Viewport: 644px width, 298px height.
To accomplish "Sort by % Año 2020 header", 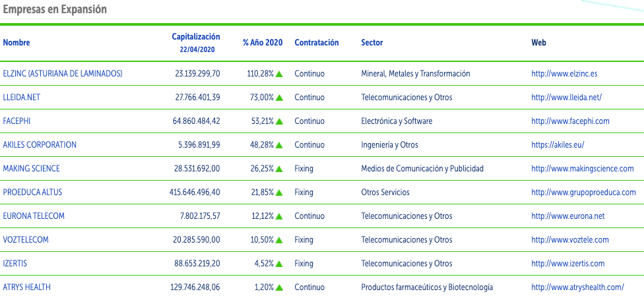I will pos(263,43).
